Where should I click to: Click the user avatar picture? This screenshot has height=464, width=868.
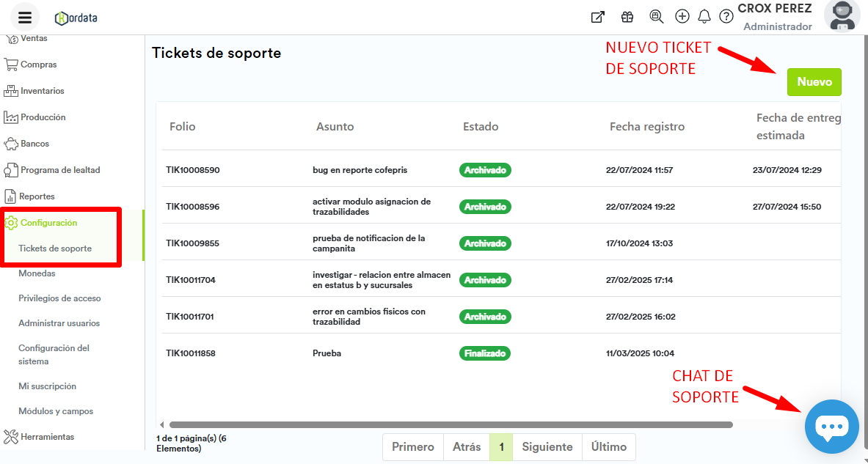point(842,16)
